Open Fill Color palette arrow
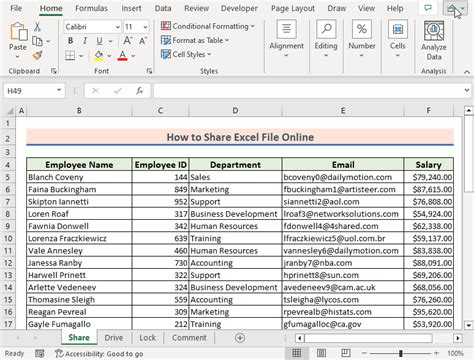 click(x=109, y=56)
